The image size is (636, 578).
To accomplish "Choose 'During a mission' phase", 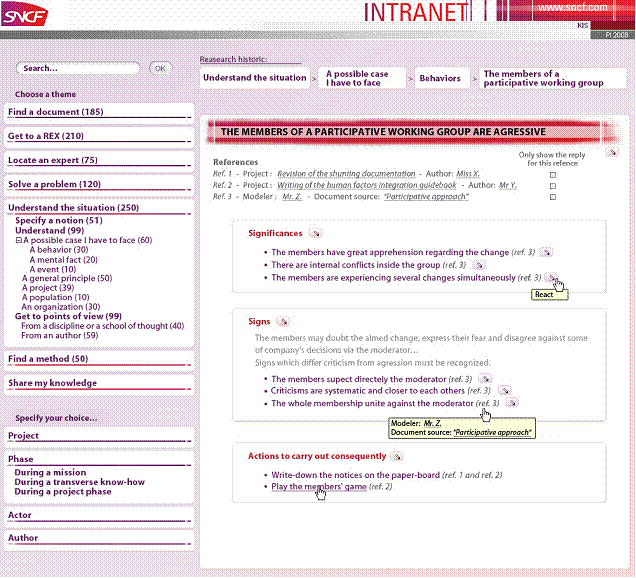I will (x=50, y=473).
